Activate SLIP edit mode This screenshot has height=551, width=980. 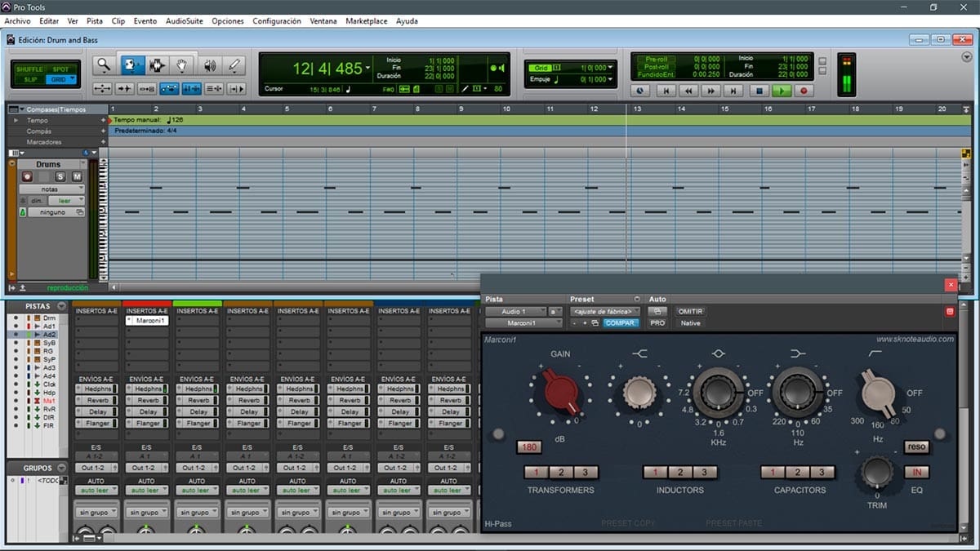coord(30,79)
